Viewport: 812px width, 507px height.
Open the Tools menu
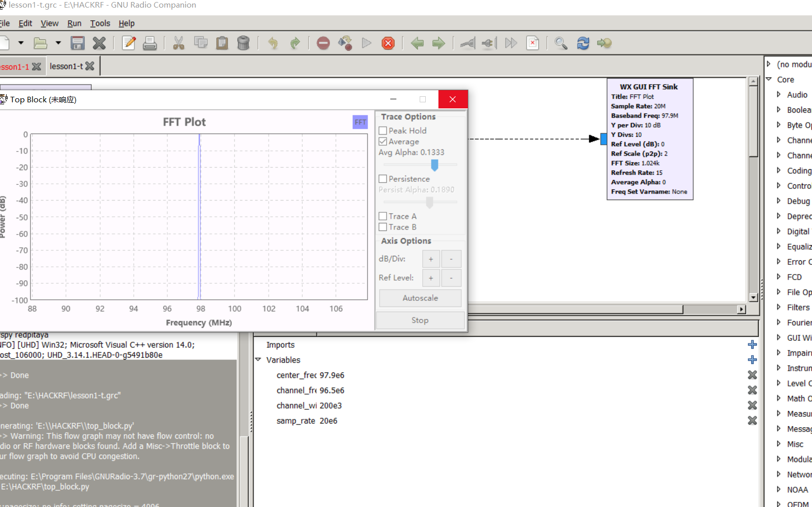100,23
